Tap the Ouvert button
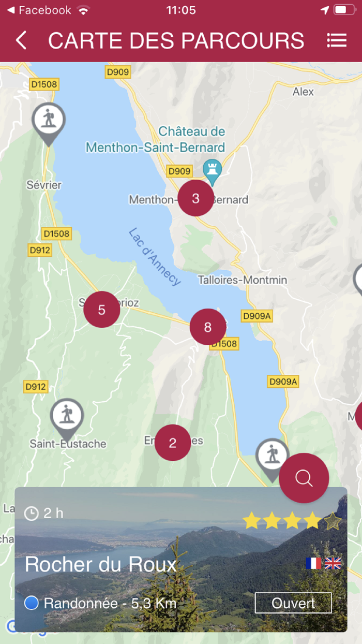 [293, 603]
